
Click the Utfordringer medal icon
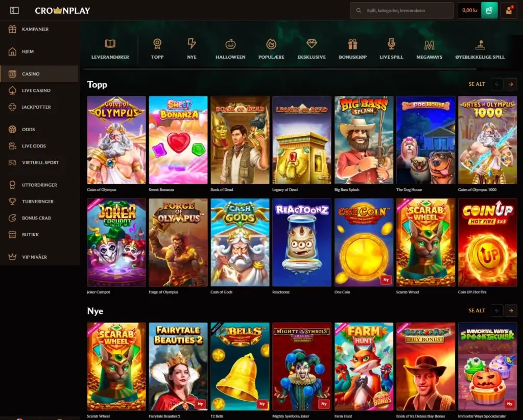(12, 185)
